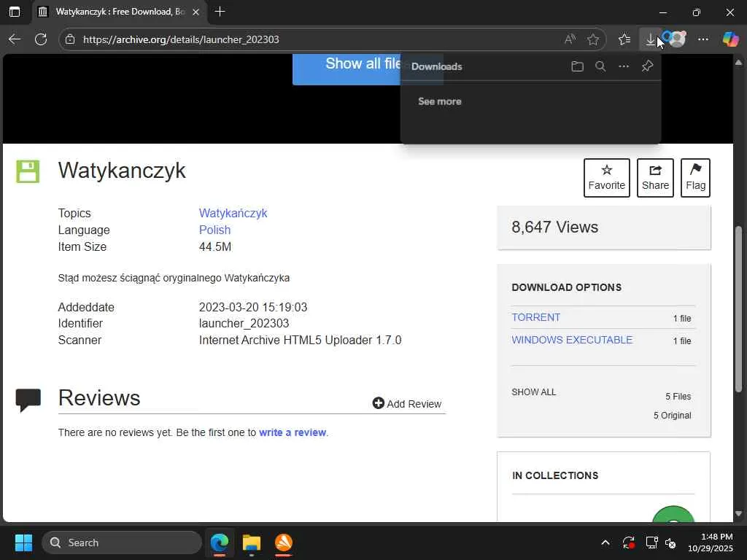Viewport: 747px width, 560px height.
Task: Click scrollbar up arrow
Action: [x=738, y=63]
